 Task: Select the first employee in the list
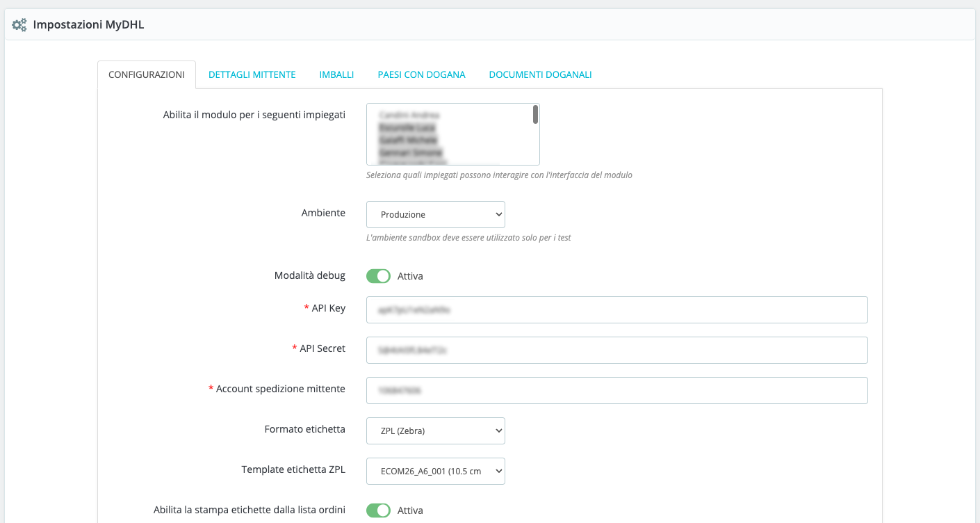coord(409,115)
